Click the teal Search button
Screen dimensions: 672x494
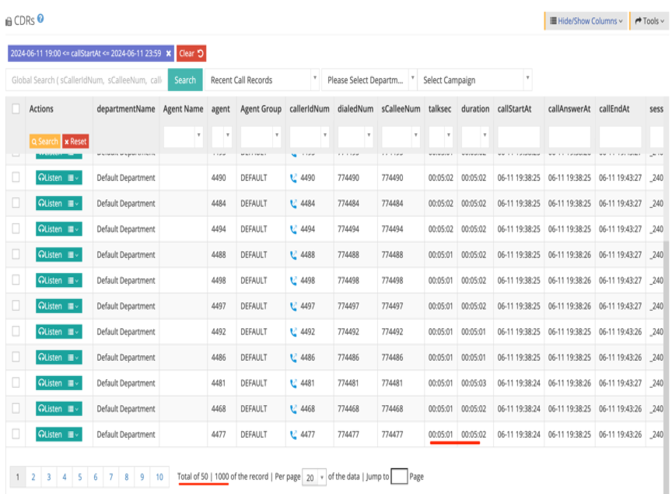[x=185, y=80]
